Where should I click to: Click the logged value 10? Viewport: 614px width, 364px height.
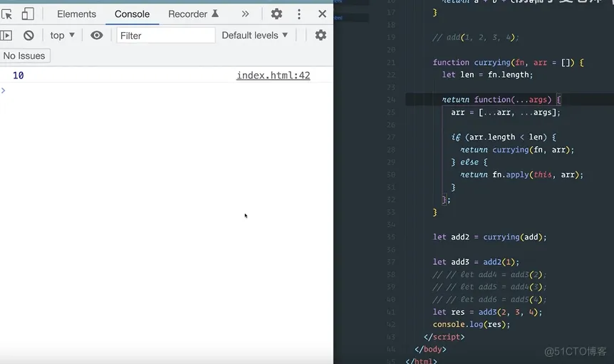pyautogui.click(x=19, y=75)
